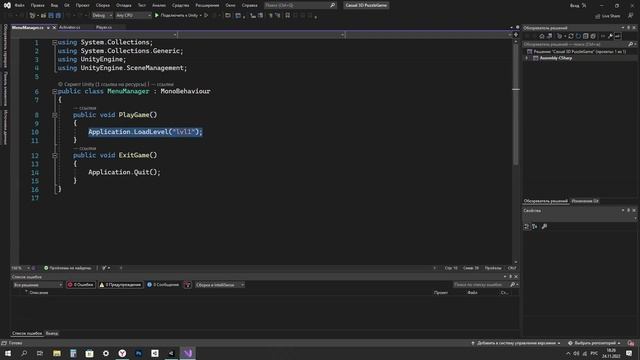The width and height of the screenshot is (640, 360).
Task: Open the Правка menu
Action: click(37, 5)
